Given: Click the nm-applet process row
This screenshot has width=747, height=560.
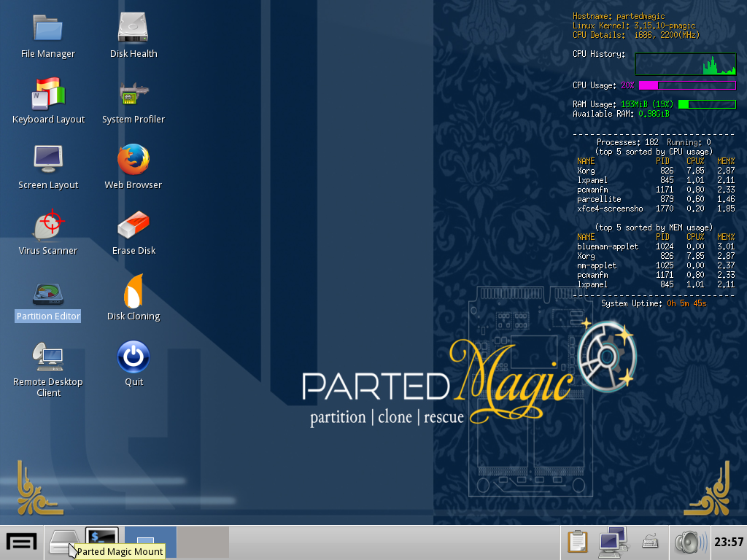Looking at the screenshot, I should click(656, 265).
